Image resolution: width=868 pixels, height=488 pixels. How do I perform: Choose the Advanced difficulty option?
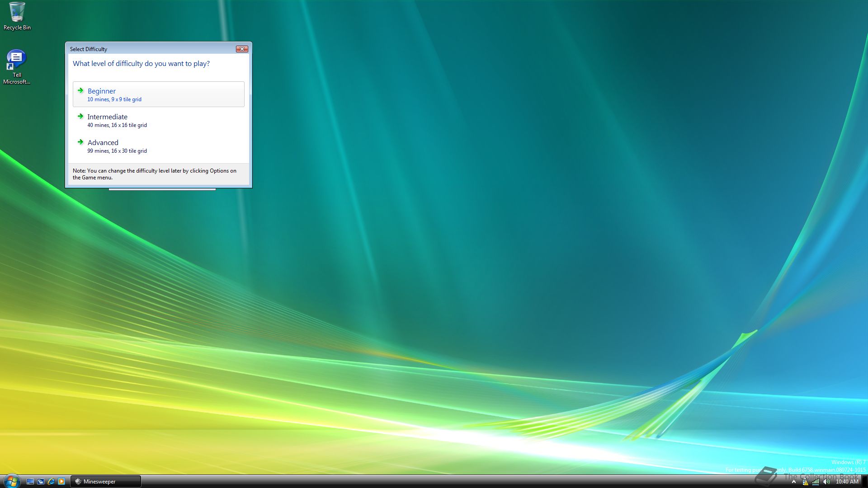click(x=158, y=146)
